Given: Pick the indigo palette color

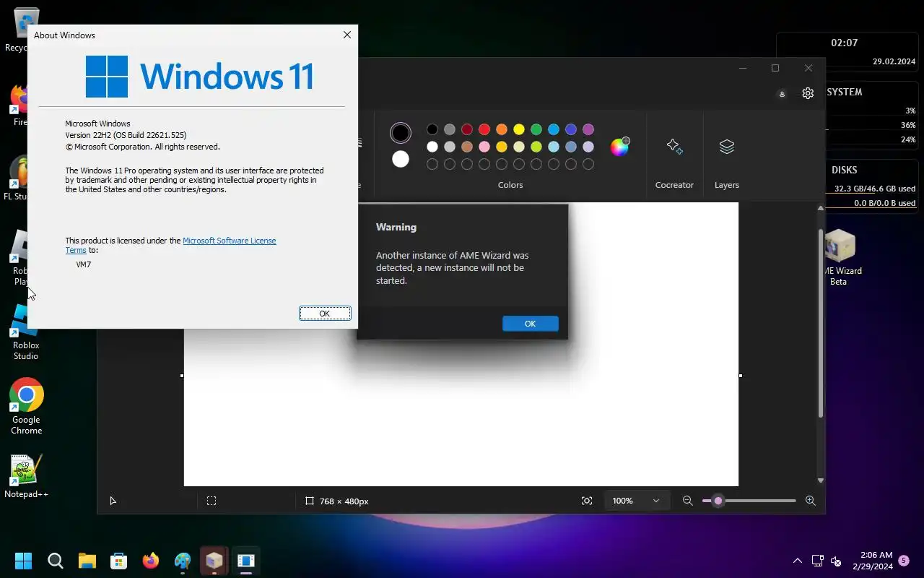Looking at the screenshot, I should click(x=571, y=129).
